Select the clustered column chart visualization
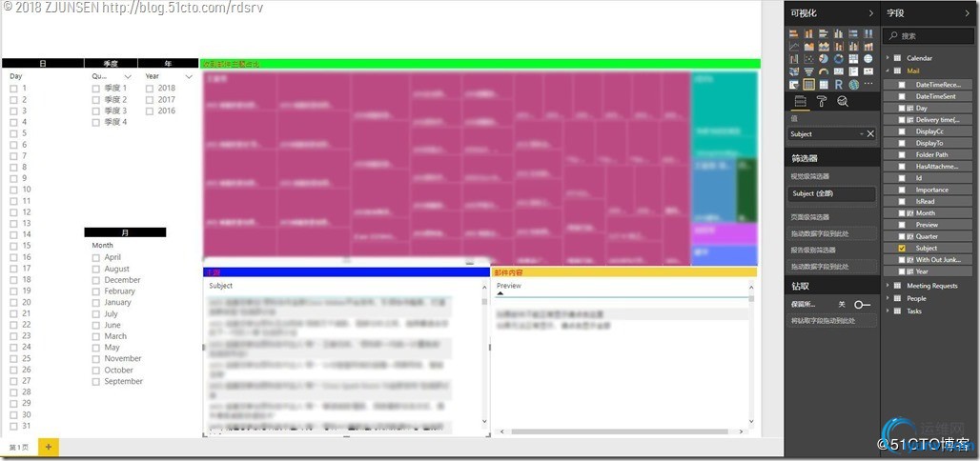The width and height of the screenshot is (980, 461). point(839,33)
